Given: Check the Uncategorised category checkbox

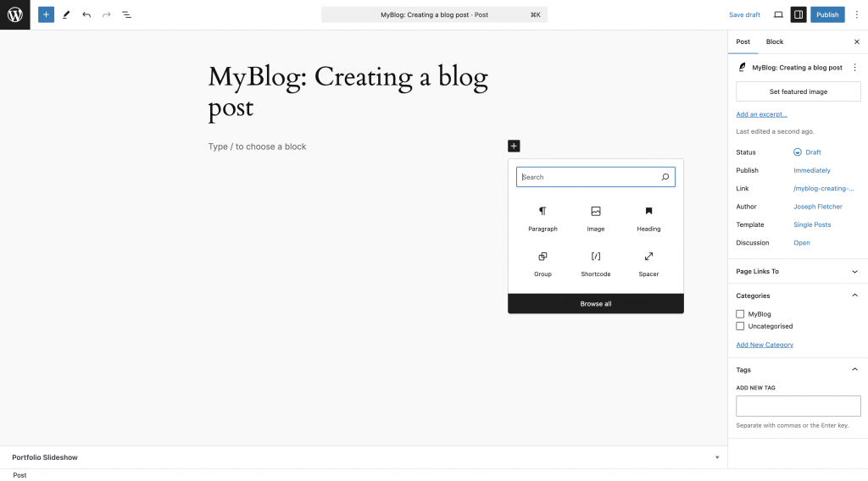Looking at the screenshot, I should (740, 326).
